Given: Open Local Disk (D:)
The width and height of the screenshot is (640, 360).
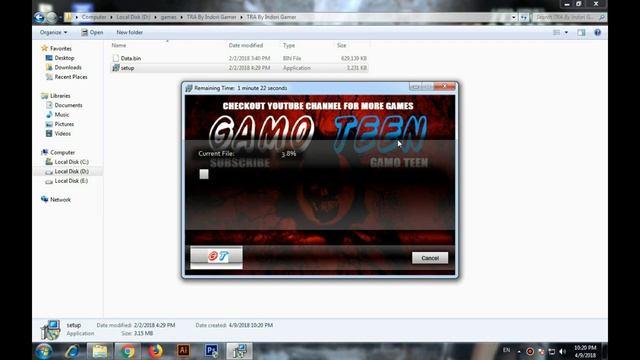Looking at the screenshot, I should (71, 171).
